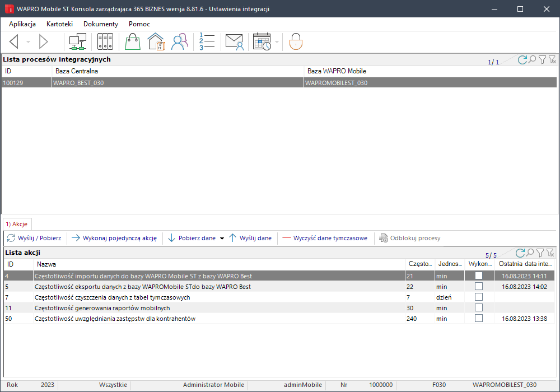Click the back navigation arrow in toolbar
This screenshot has height=392, width=560.
pyautogui.click(x=13, y=42)
